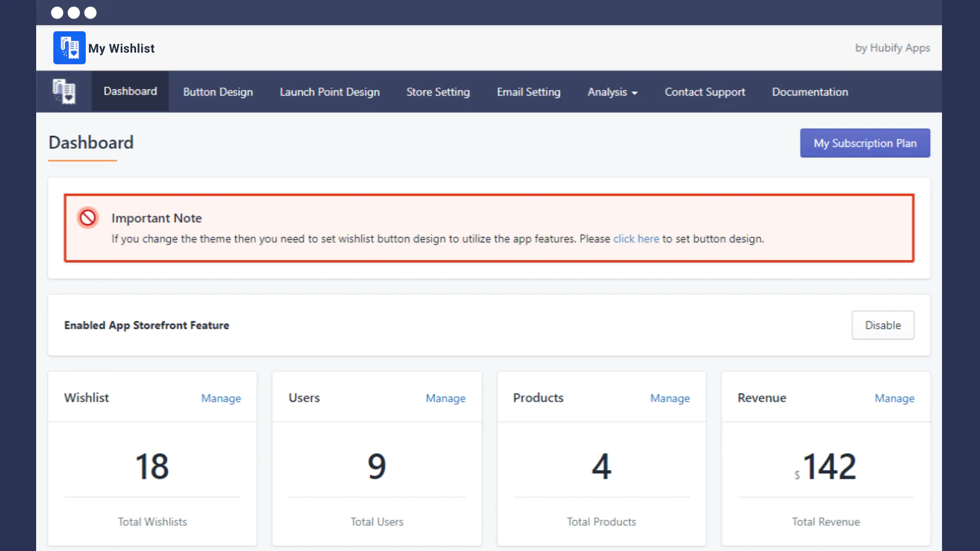Click Manage in the Users card
Image resolution: width=980 pixels, height=551 pixels.
click(x=445, y=398)
